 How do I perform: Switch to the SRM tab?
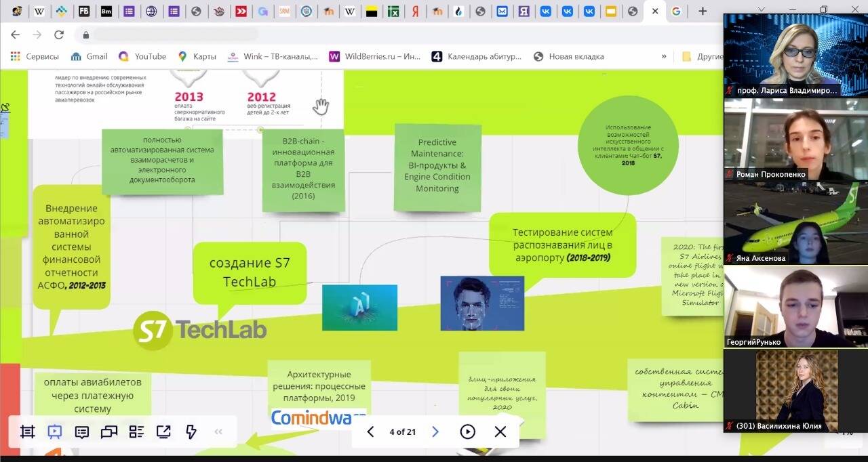click(x=284, y=11)
